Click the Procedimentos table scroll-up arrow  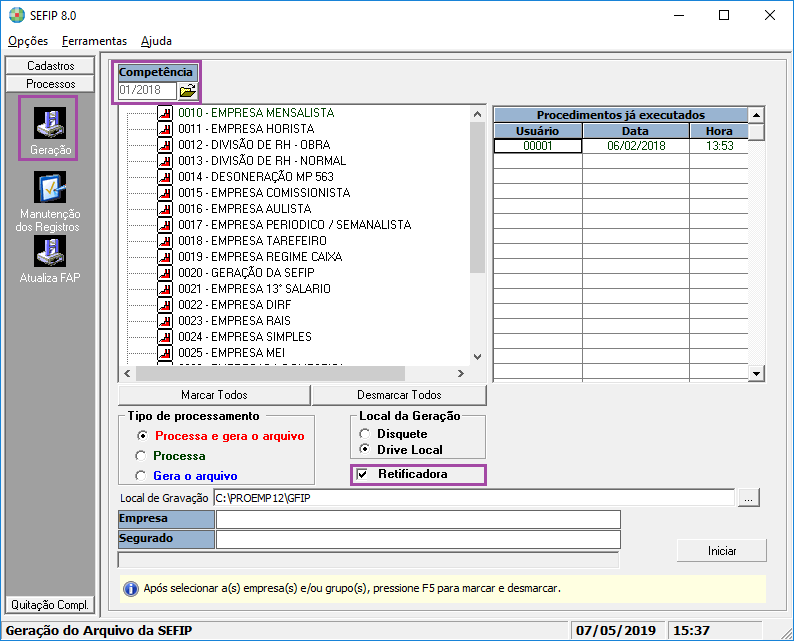click(756, 115)
